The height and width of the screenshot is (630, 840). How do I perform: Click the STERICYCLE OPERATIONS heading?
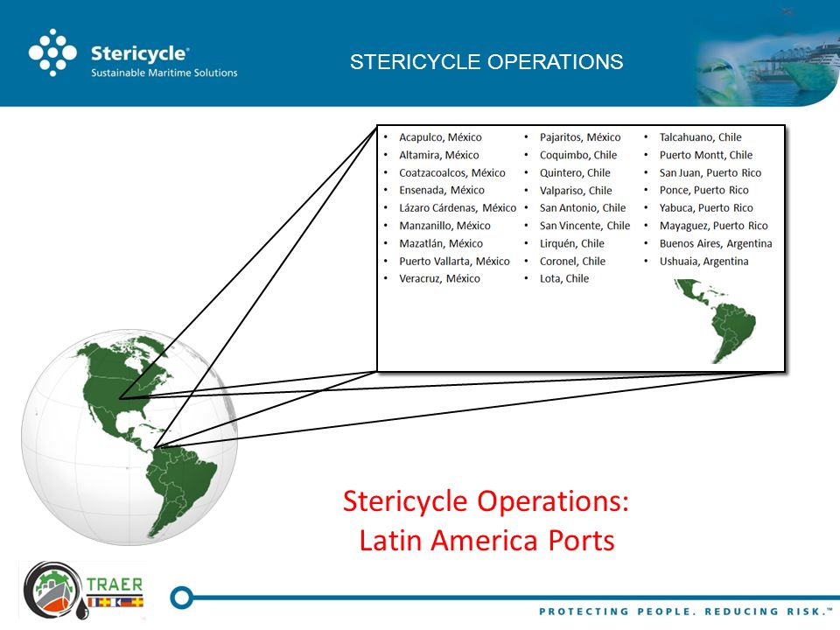(486, 61)
